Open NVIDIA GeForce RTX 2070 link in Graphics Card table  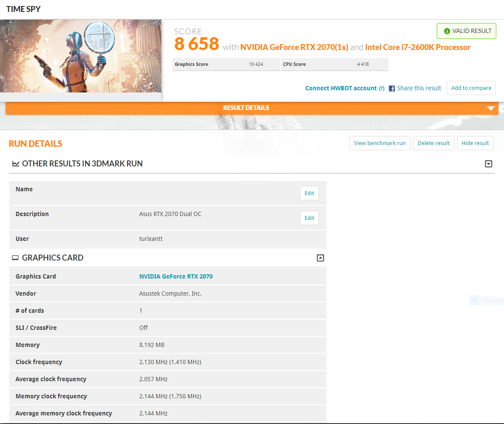(x=176, y=276)
